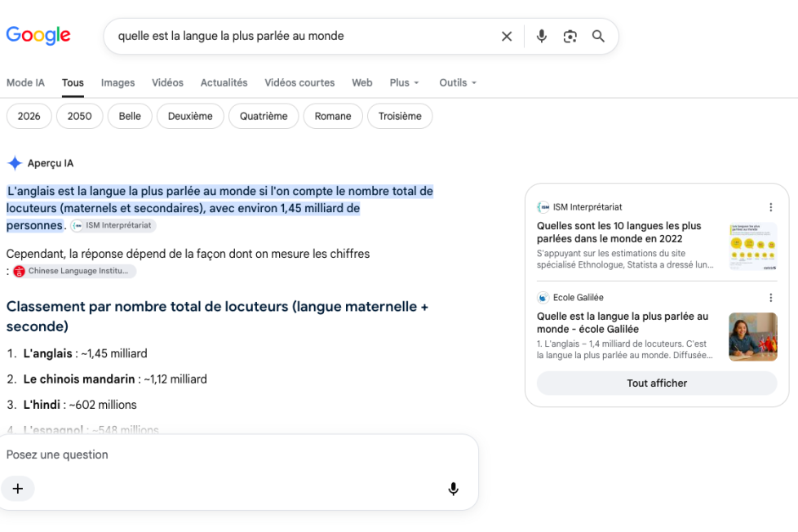
Task: Switch to the Mode IA tab
Action: tap(25, 82)
